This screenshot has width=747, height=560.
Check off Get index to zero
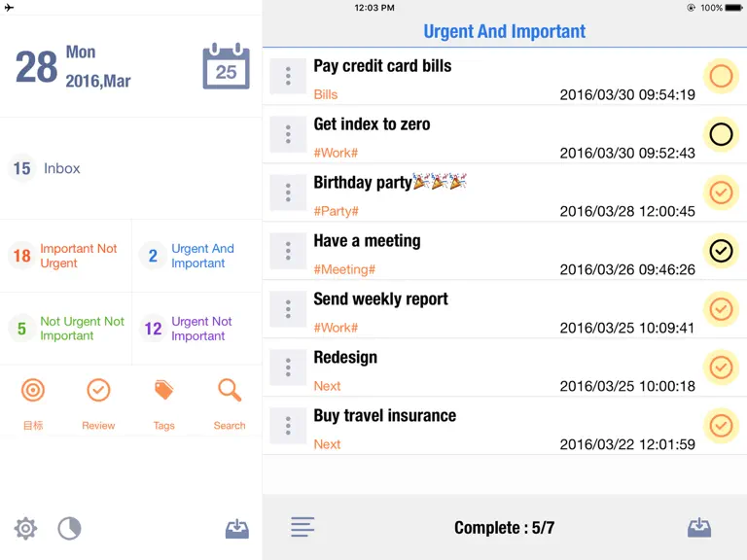tap(721, 134)
